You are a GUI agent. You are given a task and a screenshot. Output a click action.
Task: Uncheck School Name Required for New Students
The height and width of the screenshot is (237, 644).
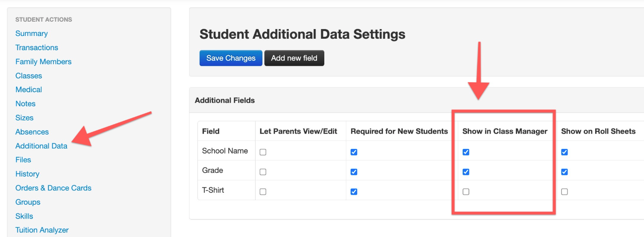(354, 152)
